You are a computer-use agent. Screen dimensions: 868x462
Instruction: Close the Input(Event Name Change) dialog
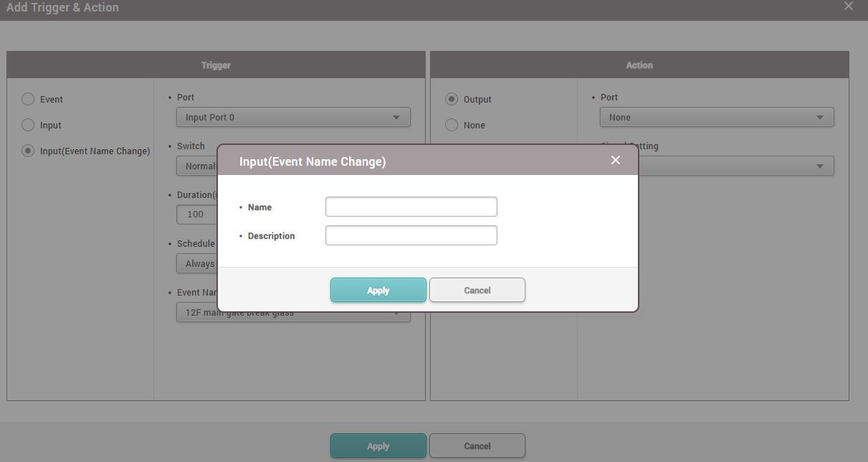tap(615, 160)
